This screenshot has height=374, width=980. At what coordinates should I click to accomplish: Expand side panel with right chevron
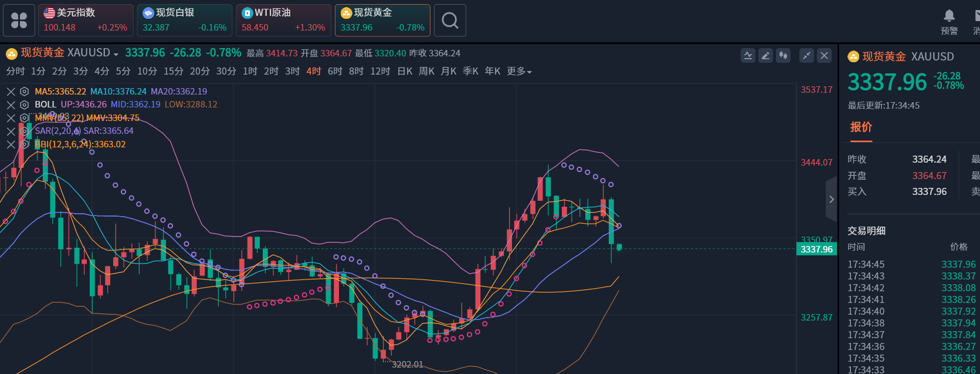tap(831, 199)
